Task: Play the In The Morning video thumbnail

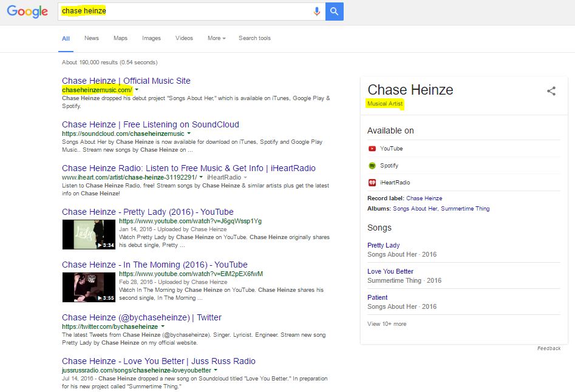Action: tap(89, 287)
